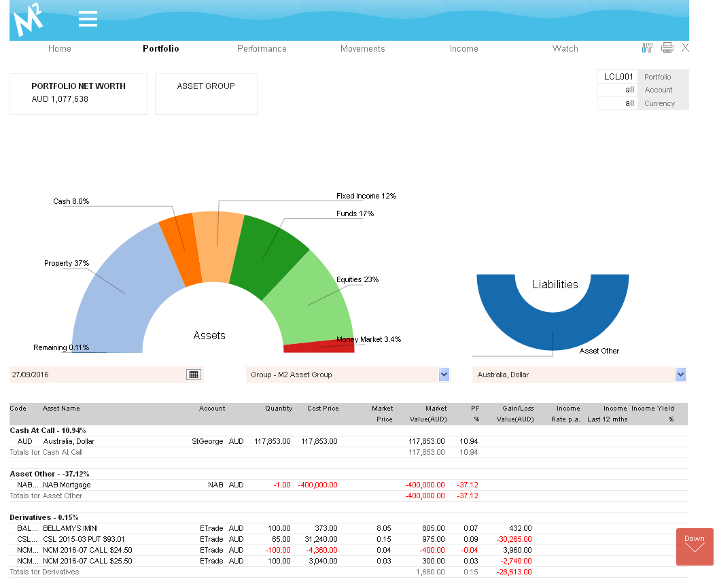Open the date picker calendar icon
Image resolution: width=717 pixels, height=588 pixels.
pos(194,375)
